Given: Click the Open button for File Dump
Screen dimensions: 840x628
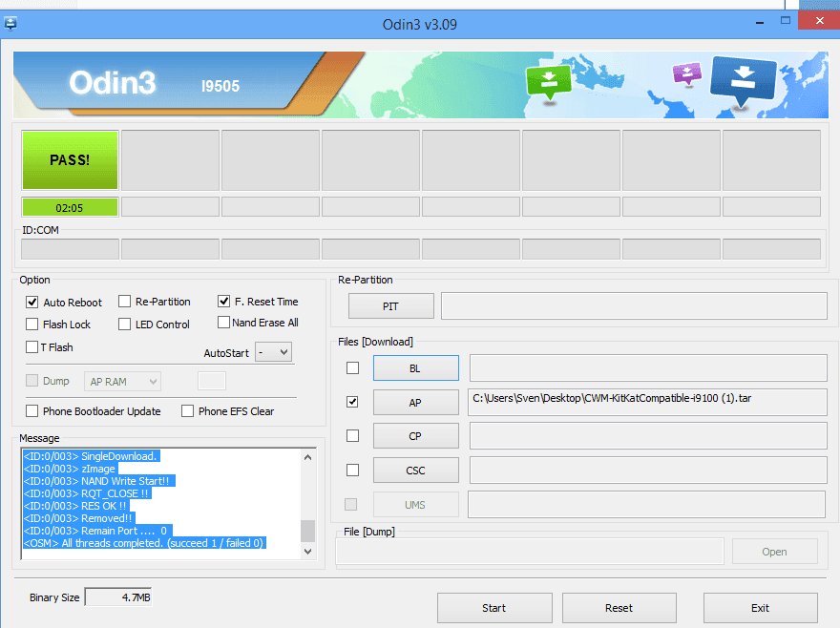Looking at the screenshot, I should (x=775, y=552).
